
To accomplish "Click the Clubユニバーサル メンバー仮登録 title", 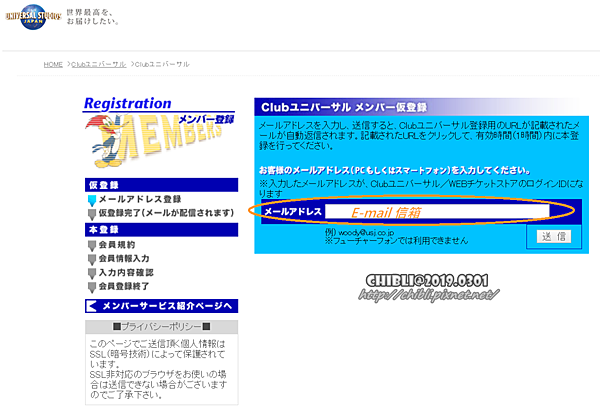I will click(x=344, y=107).
